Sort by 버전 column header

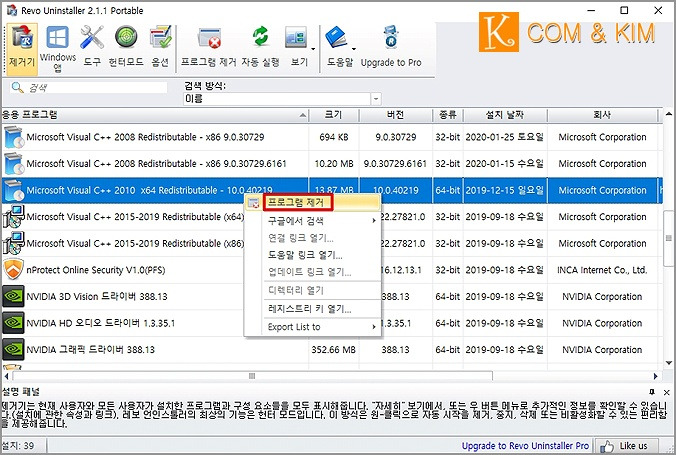395,115
